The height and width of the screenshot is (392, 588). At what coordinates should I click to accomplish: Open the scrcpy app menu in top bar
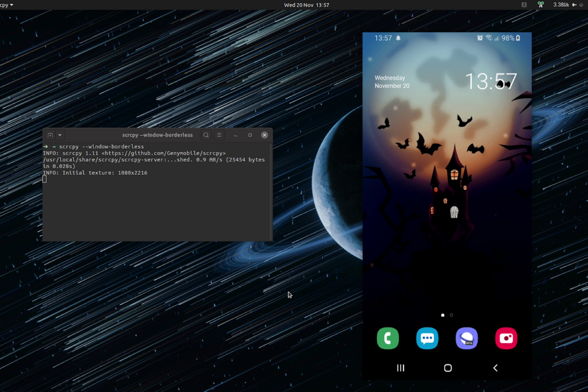pos(7,5)
